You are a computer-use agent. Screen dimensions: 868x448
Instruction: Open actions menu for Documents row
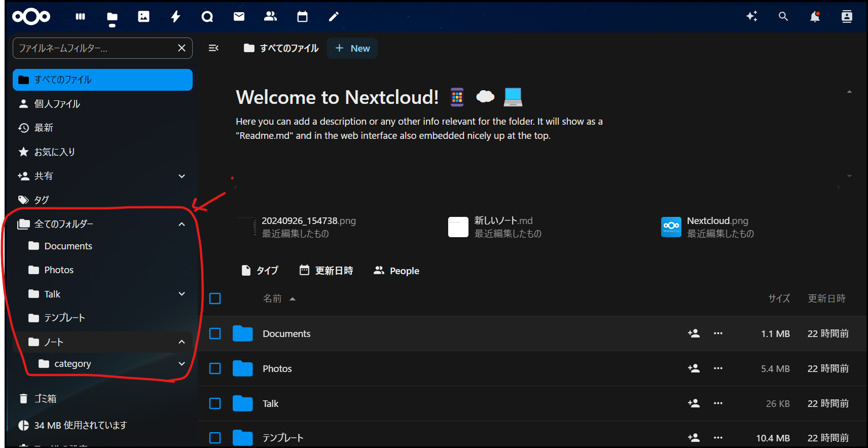click(718, 333)
